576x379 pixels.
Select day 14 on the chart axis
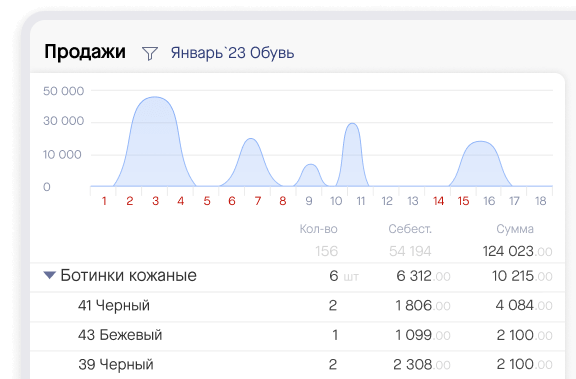pos(438,201)
